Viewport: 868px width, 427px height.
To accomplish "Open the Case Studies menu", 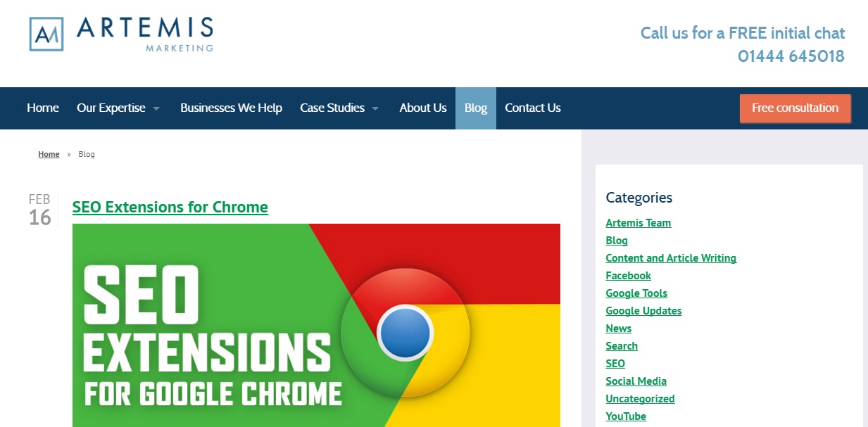I will click(332, 108).
